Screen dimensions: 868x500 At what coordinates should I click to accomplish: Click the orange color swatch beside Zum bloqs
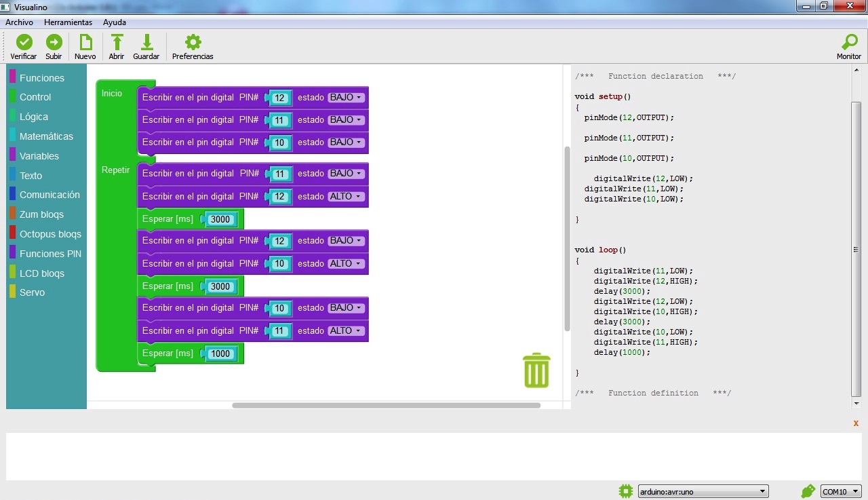[12, 214]
